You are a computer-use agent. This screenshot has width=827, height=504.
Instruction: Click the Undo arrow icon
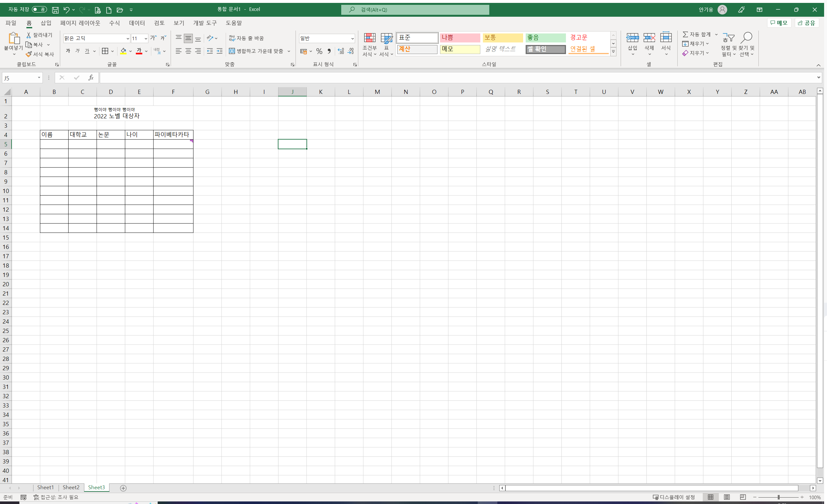point(66,10)
